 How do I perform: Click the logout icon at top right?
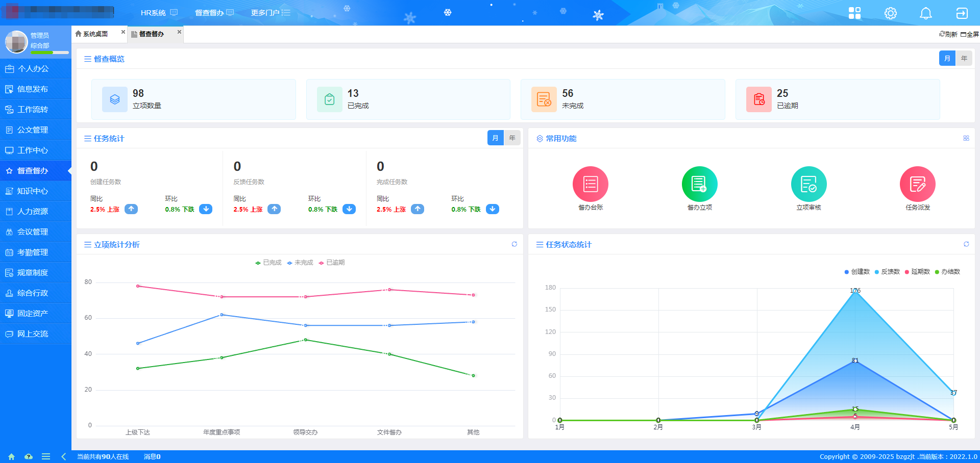961,13
